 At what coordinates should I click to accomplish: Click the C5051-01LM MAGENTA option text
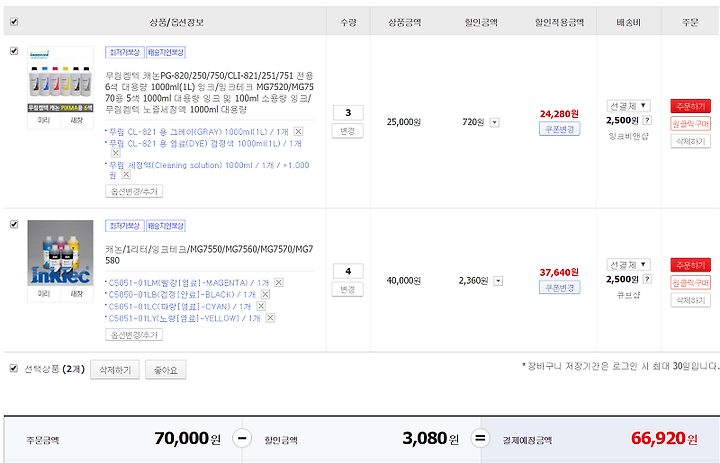pos(189,282)
